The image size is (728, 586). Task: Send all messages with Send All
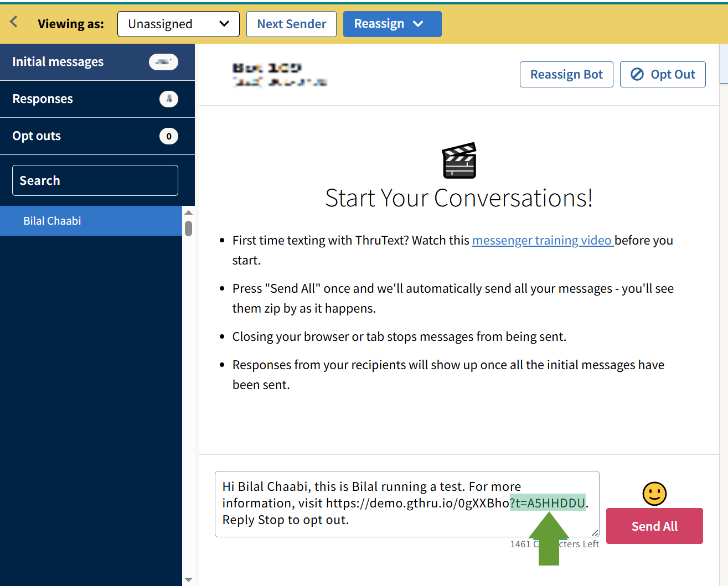(654, 526)
